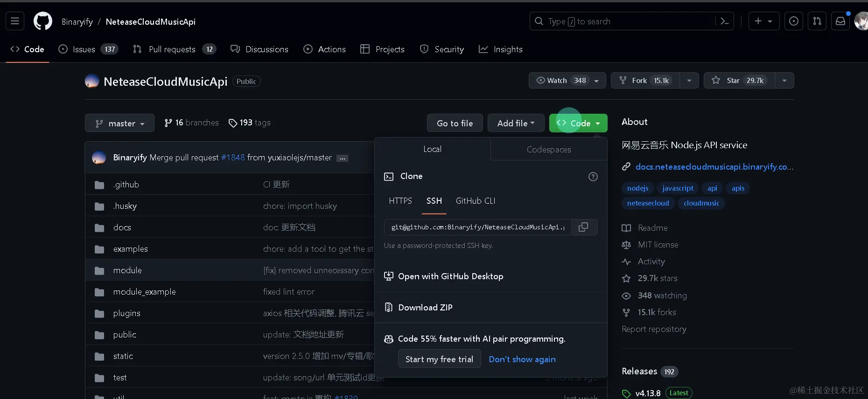
Task: Click Binaryify commit author avatar
Action: pos(99,158)
